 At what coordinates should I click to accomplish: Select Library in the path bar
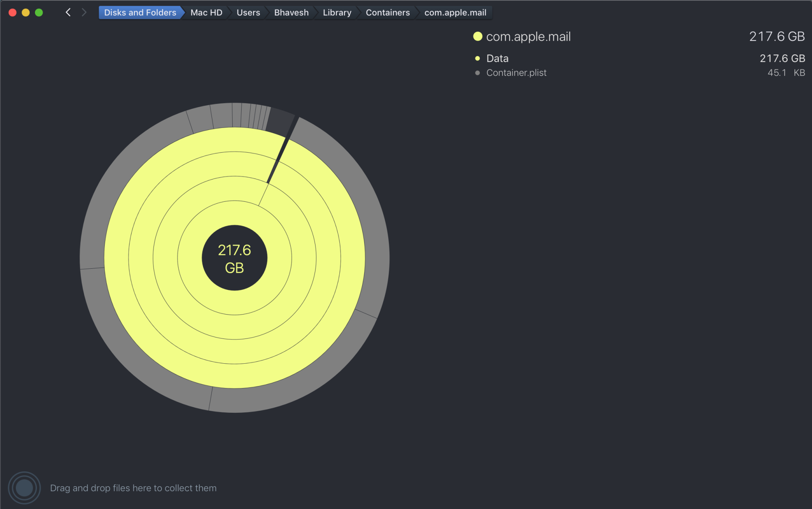[x=337, y=13]
